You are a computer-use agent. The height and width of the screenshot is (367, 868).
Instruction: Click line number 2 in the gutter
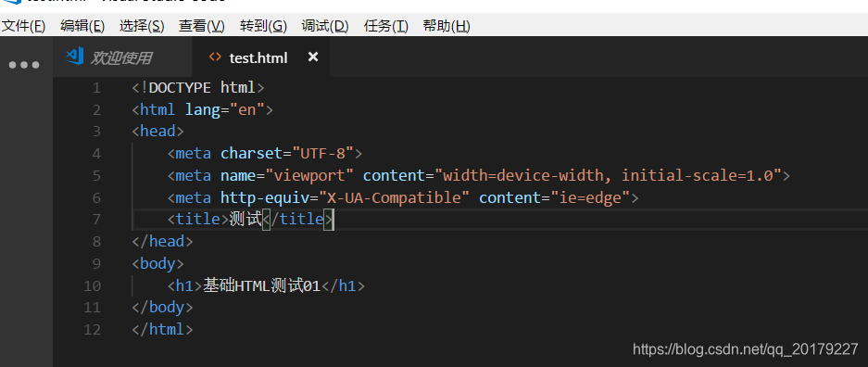(x=97, y=109)
